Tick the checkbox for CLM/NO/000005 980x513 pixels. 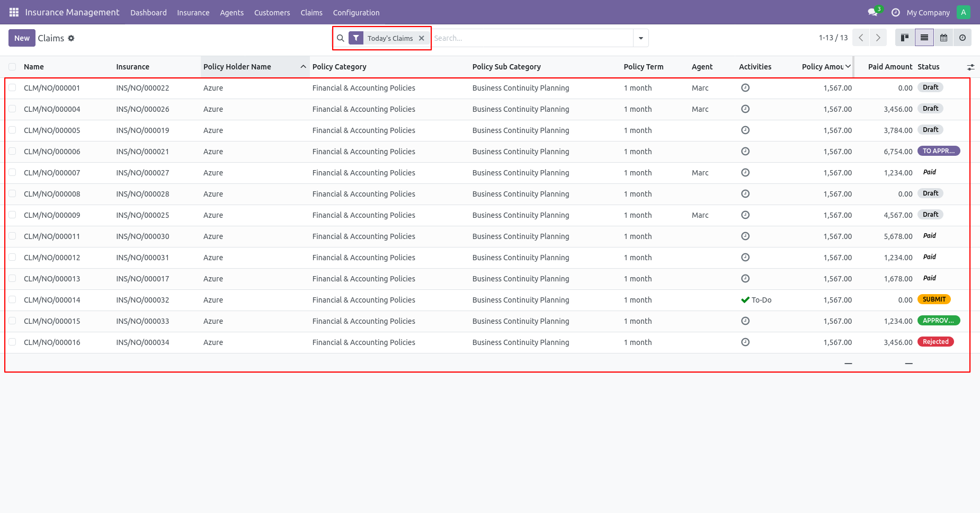coord(12,130)
